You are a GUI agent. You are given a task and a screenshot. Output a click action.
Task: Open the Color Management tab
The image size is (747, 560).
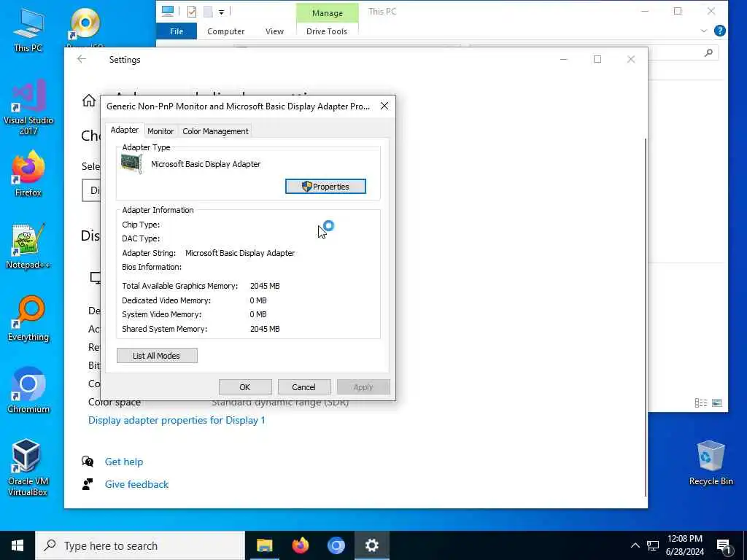[215, 131]
